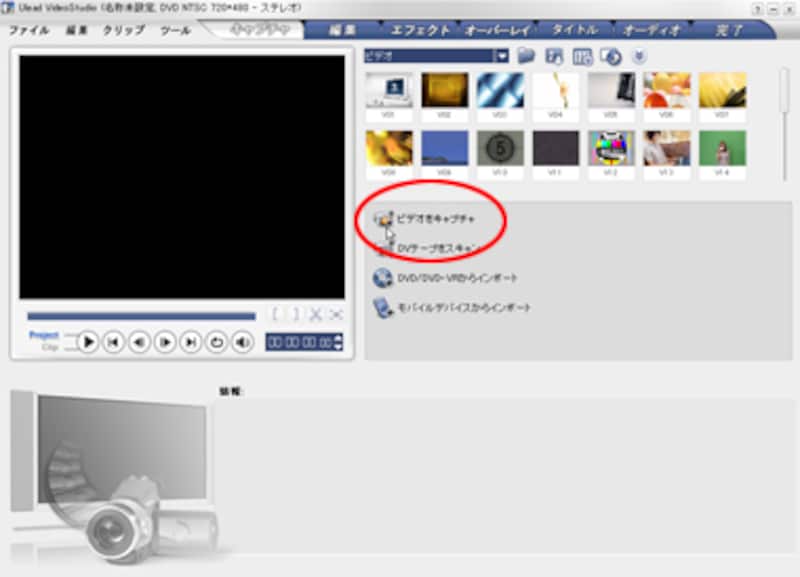Choose DVテープをスキャン option

click(439, 248)
